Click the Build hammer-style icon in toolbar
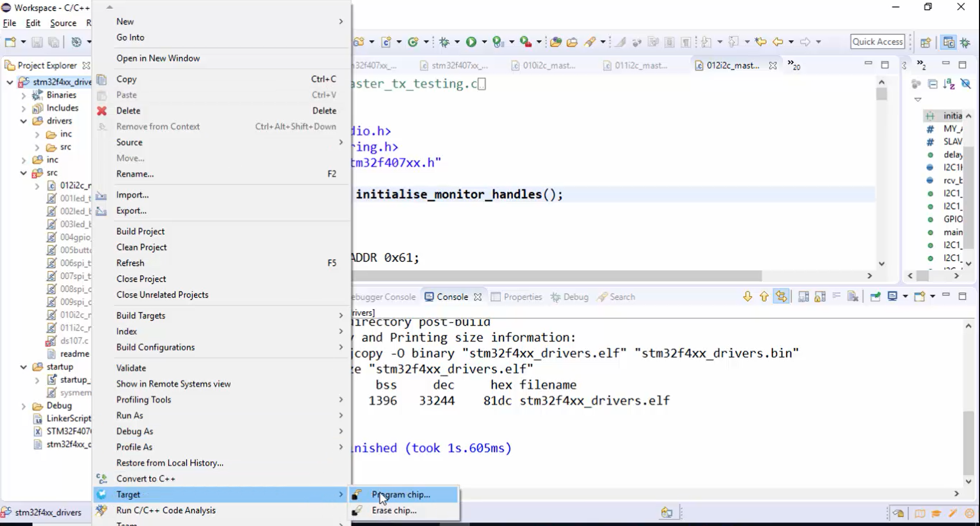The width and height of the screenshot is (980, 526). click(76, 42)
